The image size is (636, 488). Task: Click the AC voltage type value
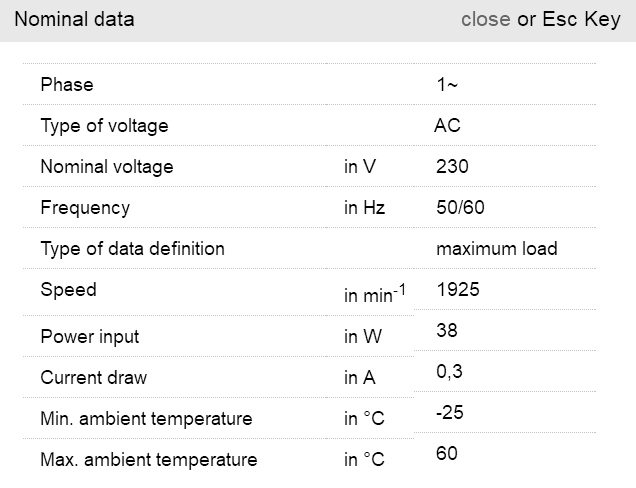tap(447, 126)
